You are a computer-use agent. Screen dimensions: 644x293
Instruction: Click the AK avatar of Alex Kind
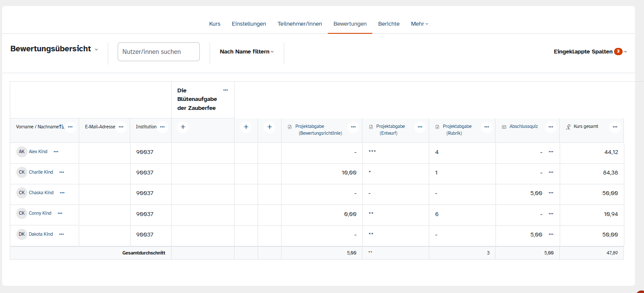[22, 152]
